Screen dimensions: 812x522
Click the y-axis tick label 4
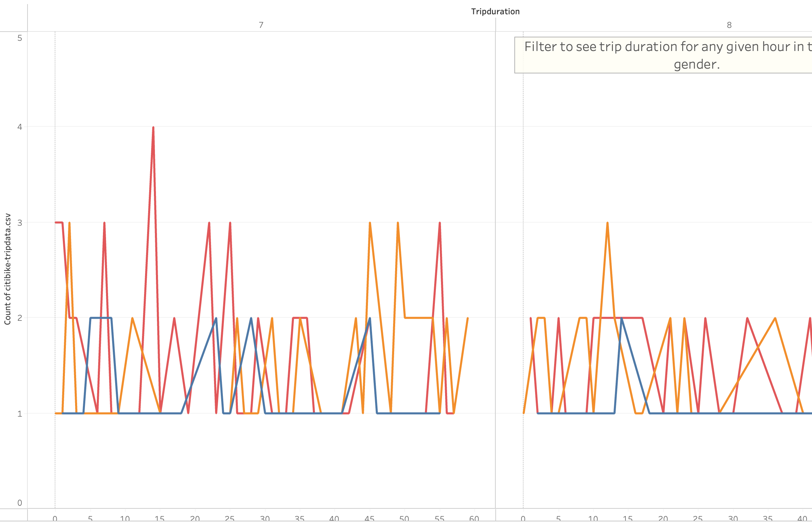click(x=20, y=127)
